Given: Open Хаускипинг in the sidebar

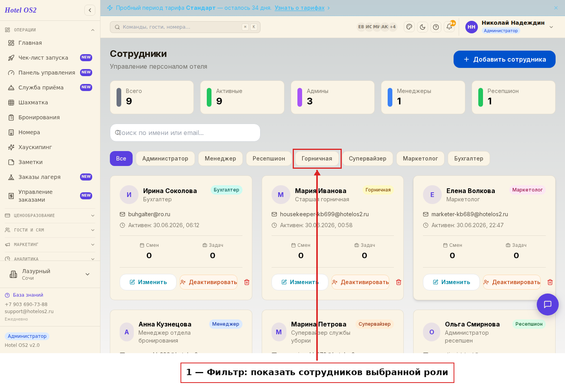Looking at the screenshot, I should tap(50, 147).
